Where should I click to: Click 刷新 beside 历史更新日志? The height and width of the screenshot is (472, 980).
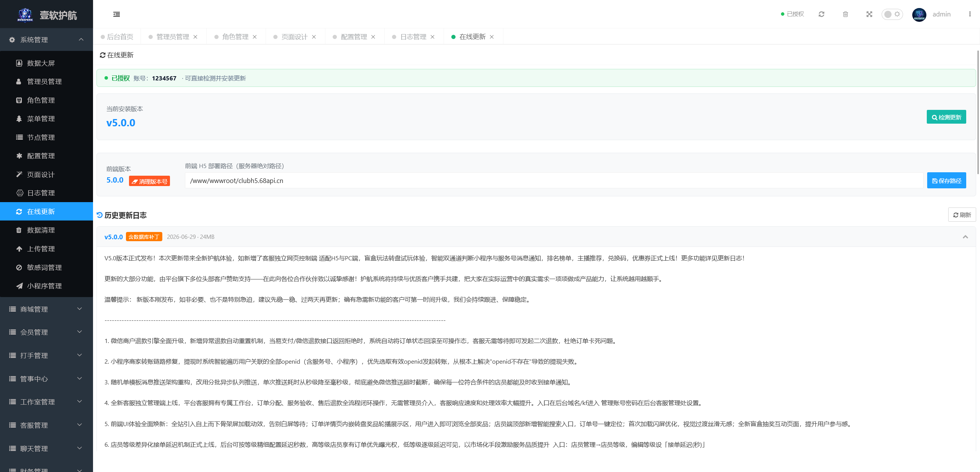962,215
